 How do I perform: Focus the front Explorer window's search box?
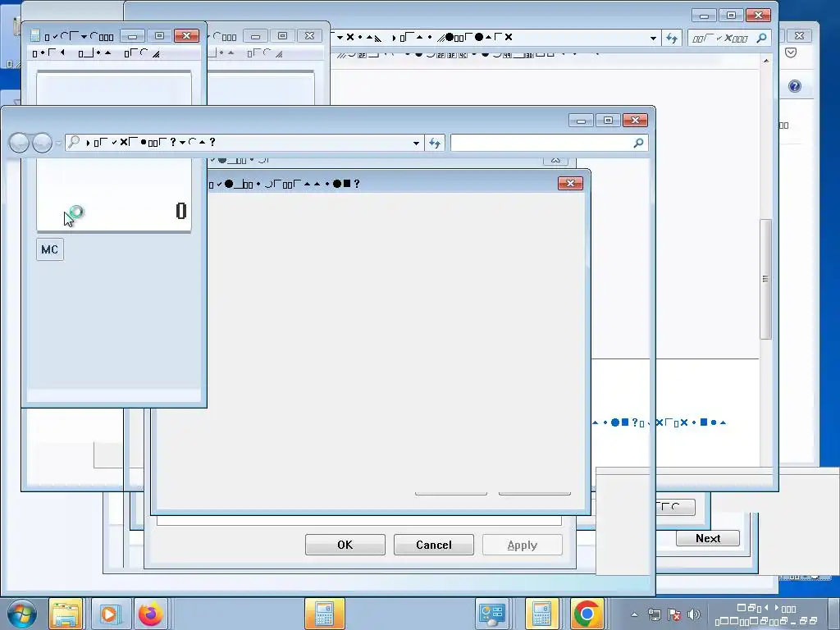tap(549, 143)
